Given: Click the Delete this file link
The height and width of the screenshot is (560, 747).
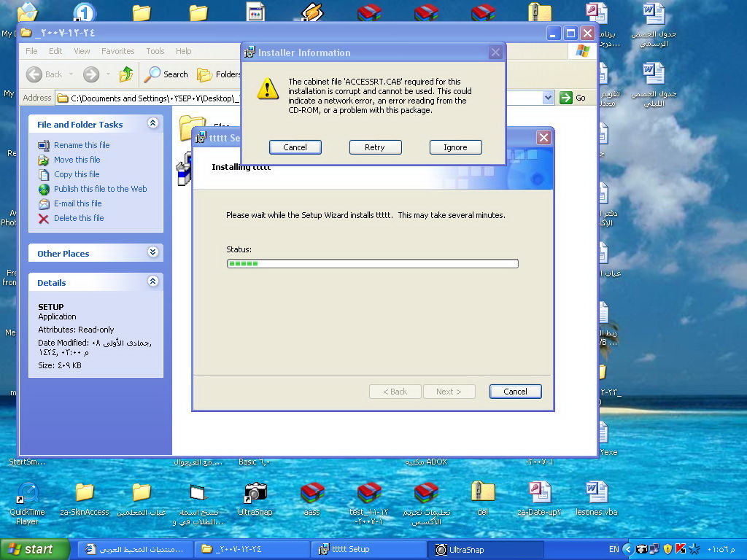Looking at the screenshot, I should pyautogui.click(x=79, y=218).
